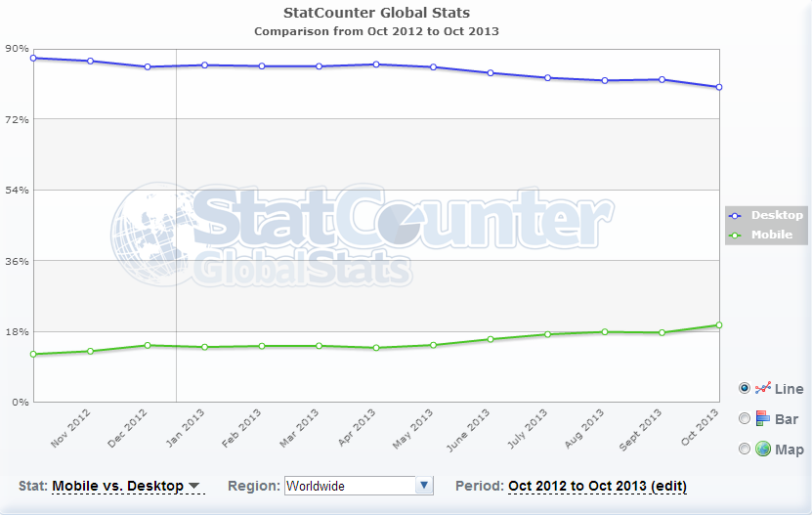Screen dimensions: 812x515
Task: Click the bar chart icon
Action: click(763, 418)
